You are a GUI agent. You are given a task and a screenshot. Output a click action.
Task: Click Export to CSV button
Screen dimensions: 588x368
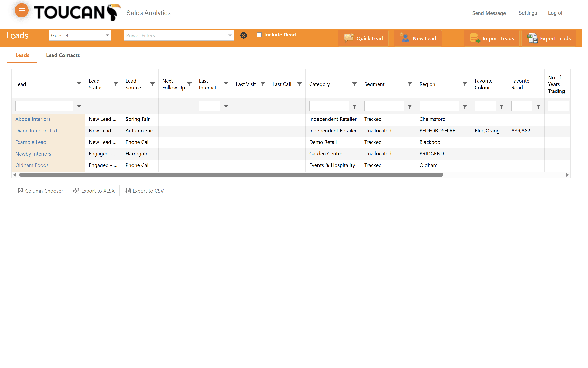(x=144, y=191)
